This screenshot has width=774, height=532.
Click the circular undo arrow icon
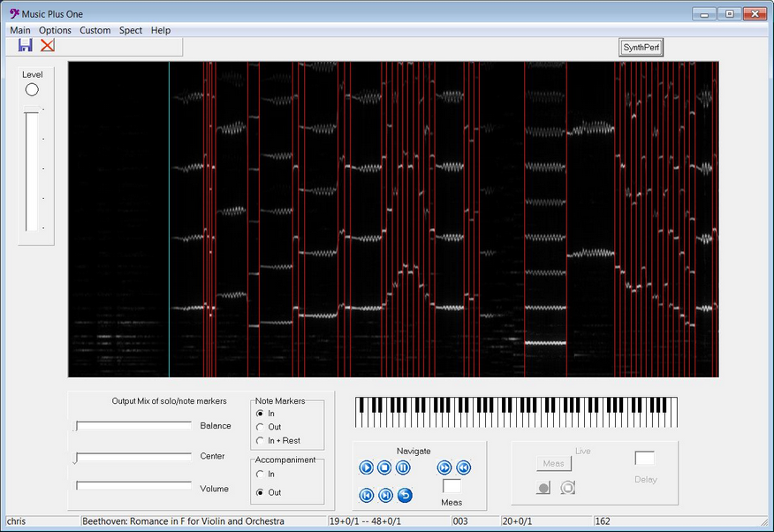pos(405,495)
